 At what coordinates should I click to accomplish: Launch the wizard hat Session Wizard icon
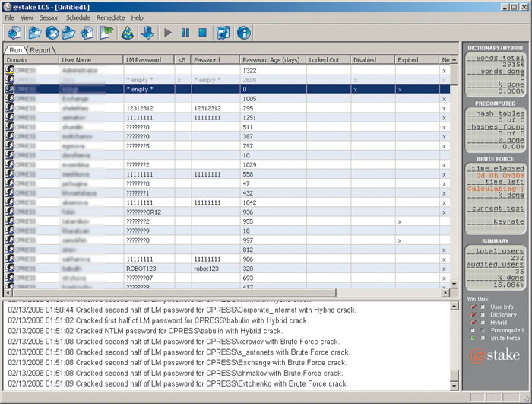[x=127, y=33]
